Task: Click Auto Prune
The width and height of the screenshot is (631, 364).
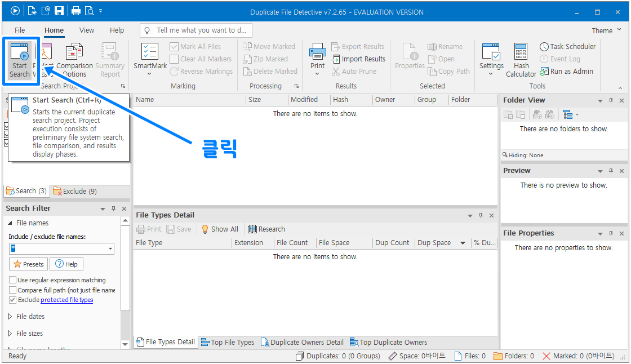Action: click(x=354, y=72)
